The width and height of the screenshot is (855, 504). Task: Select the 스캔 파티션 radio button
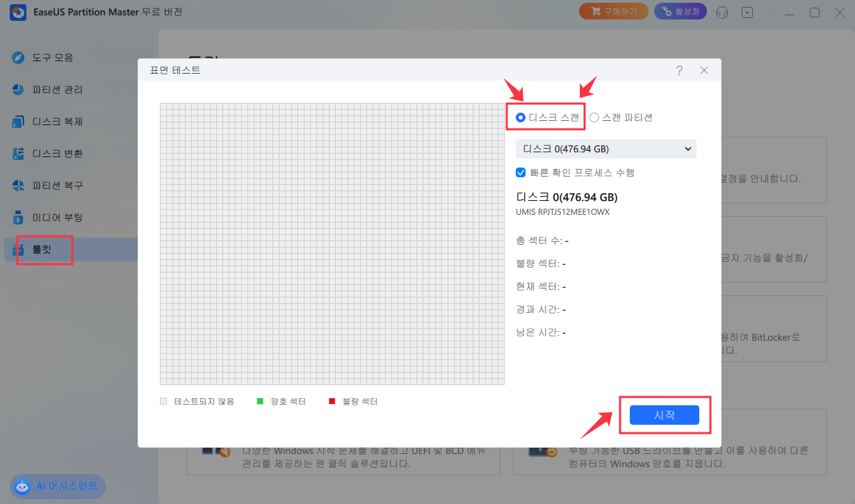pyautogui.click(x=594, y=117)
